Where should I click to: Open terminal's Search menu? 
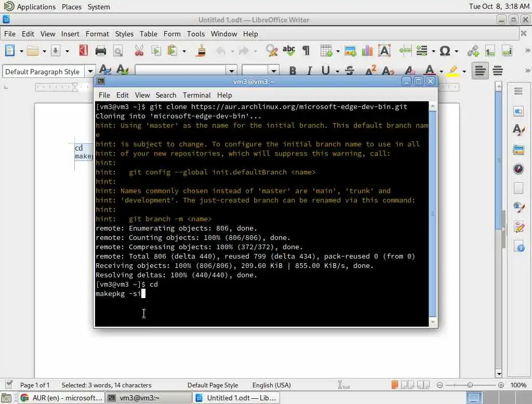(x=166, y=96)
